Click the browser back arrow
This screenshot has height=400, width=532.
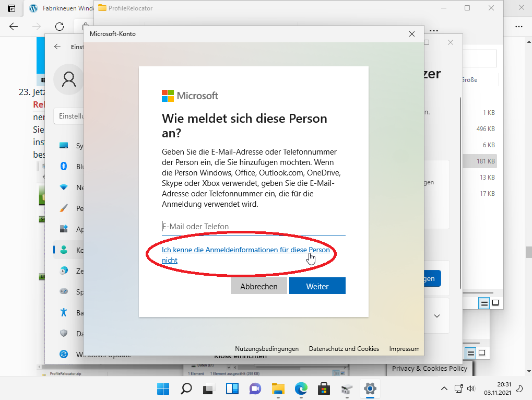tap(14, 27)
